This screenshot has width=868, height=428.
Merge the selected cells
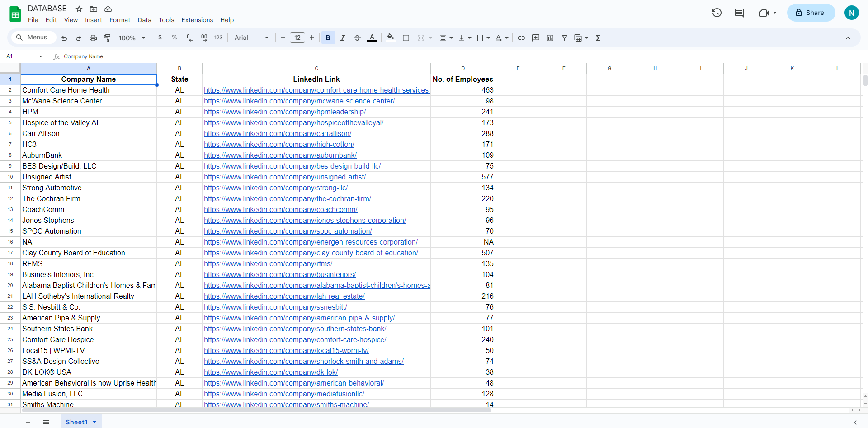point(421,38)
